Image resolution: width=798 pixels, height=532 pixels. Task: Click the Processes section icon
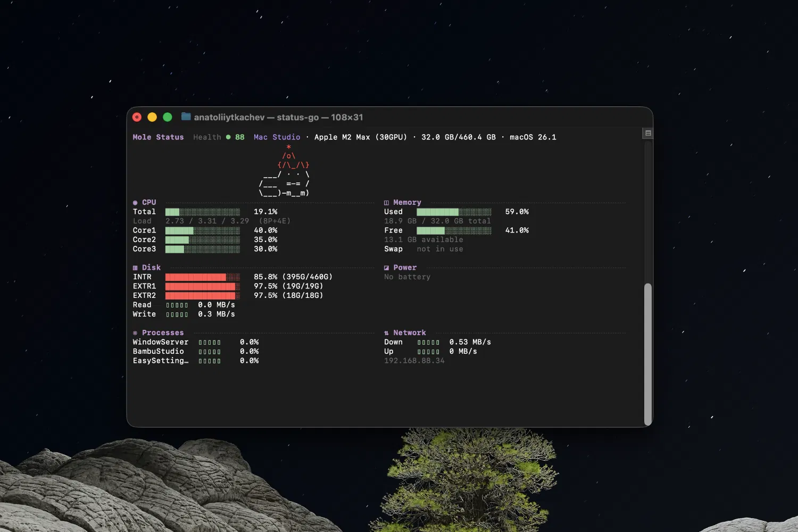point(135,333)
